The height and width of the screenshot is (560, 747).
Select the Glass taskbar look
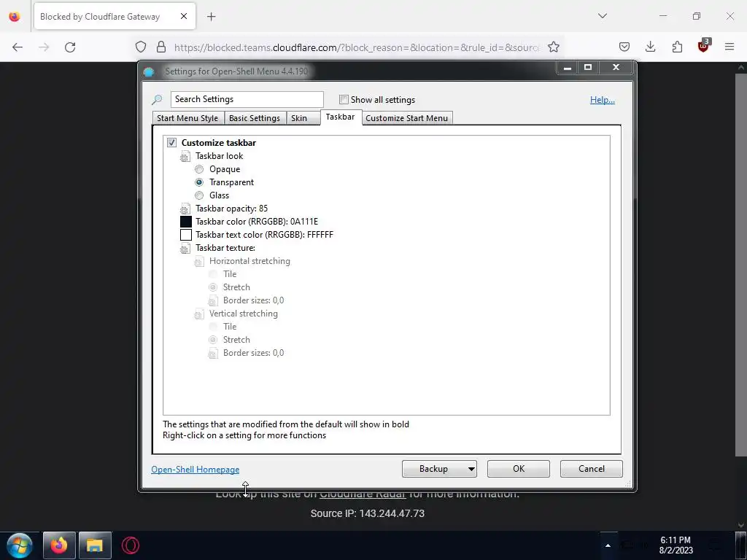(x=199, y=195)
